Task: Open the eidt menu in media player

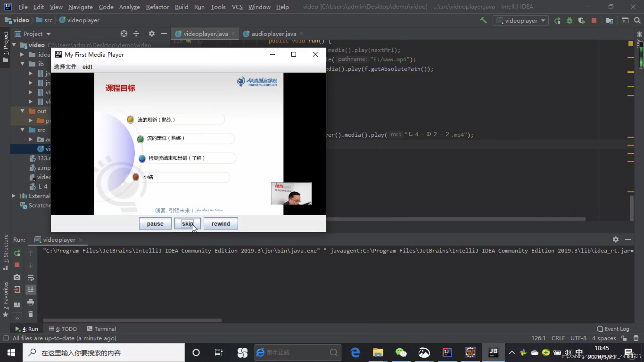Action: tap(87, 66)
